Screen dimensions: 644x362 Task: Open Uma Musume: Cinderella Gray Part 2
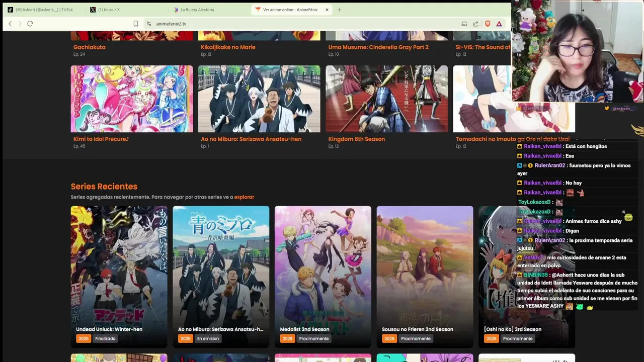[378, 47]
